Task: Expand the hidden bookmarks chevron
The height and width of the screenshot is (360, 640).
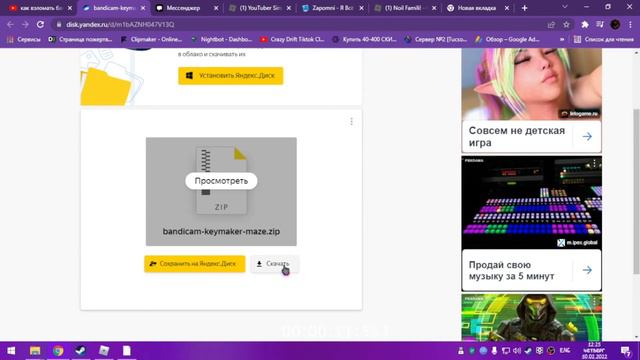Action: (x=562, y=40)
